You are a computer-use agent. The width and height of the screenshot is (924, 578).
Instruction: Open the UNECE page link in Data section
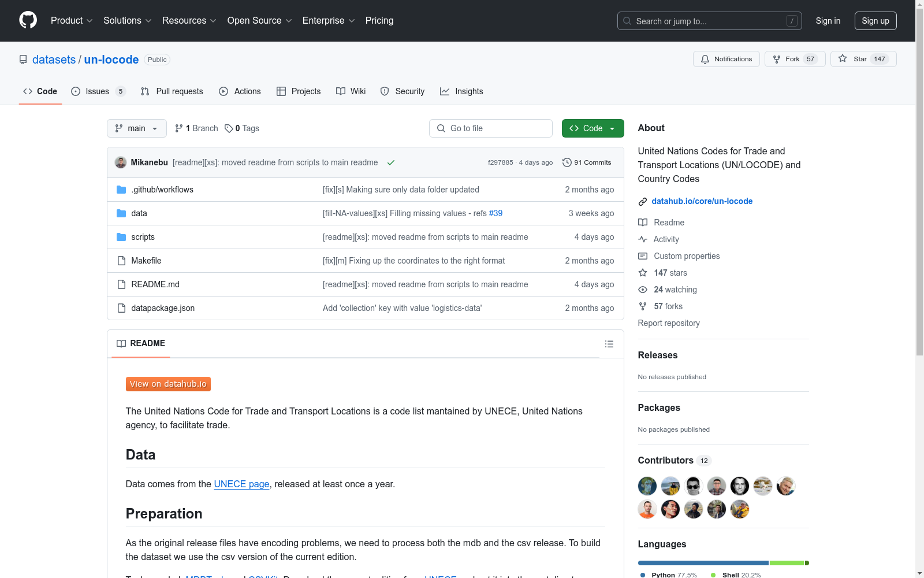(x=241, y=484)
